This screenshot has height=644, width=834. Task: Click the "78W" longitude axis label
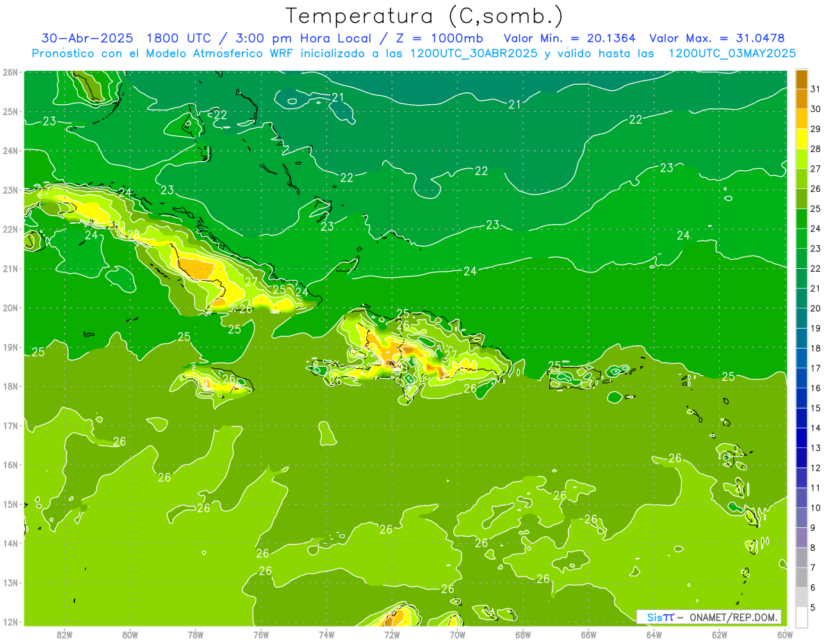click(195, 634)
